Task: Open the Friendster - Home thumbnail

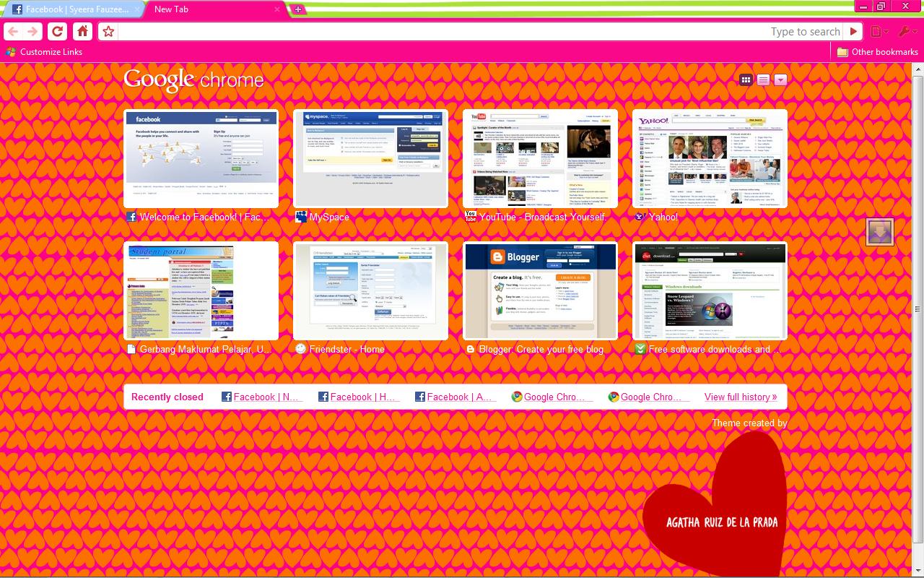Action: [x=370, y=290]
